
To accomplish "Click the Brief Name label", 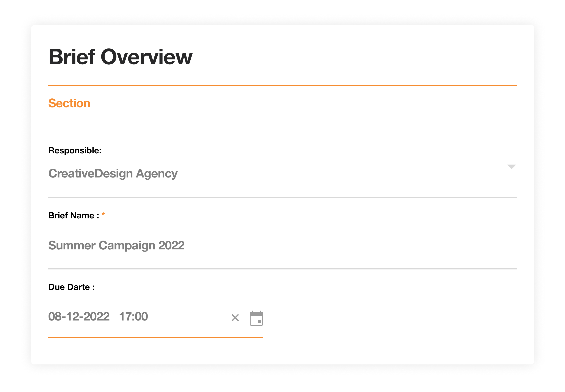I will (x=74, y=215).
